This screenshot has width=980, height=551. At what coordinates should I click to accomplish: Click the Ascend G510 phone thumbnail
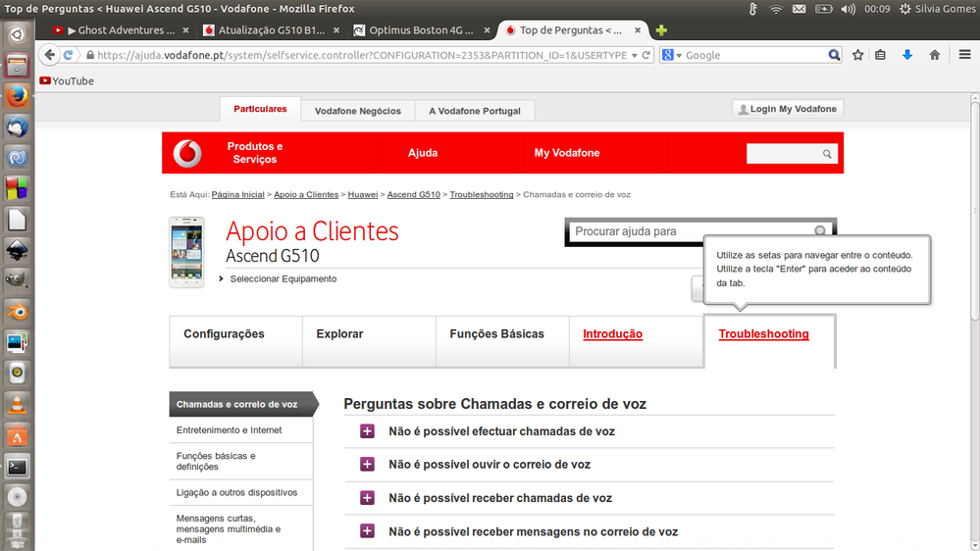click(x=186, y=252)
